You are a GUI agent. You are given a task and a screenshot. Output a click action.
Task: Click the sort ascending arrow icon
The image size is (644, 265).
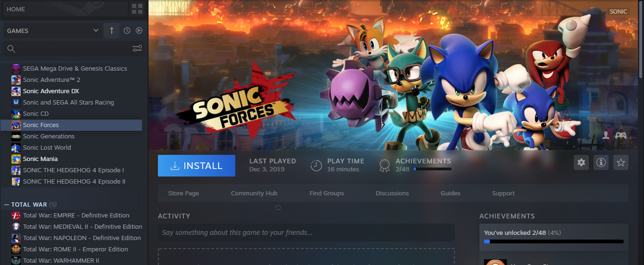[x=112, y=31]
